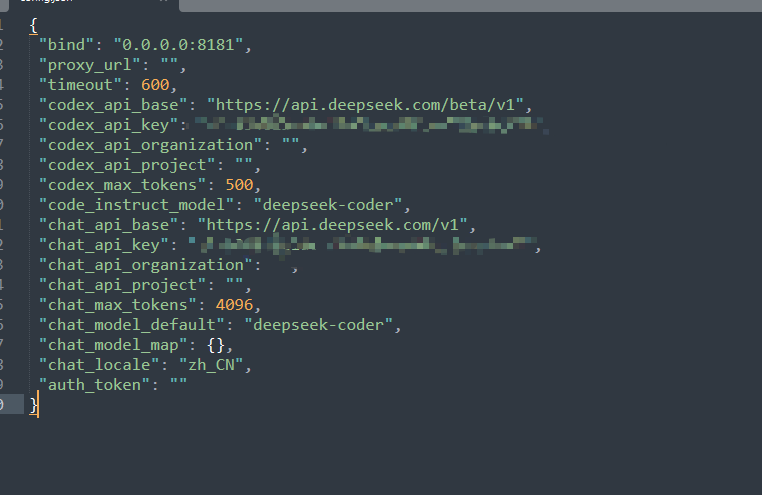The image size is (762, 495).
Task: Click the "chat_model_map" key
Action: pos(113,345)
